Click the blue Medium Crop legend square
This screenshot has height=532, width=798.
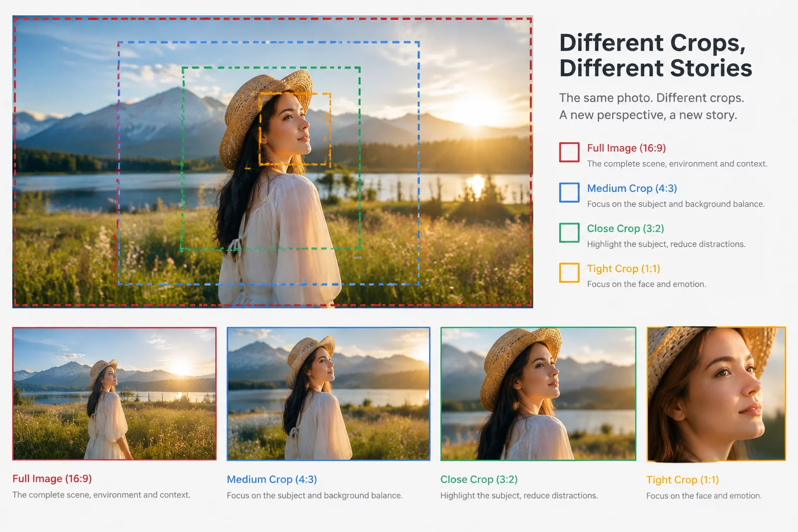tap(569, 192)
